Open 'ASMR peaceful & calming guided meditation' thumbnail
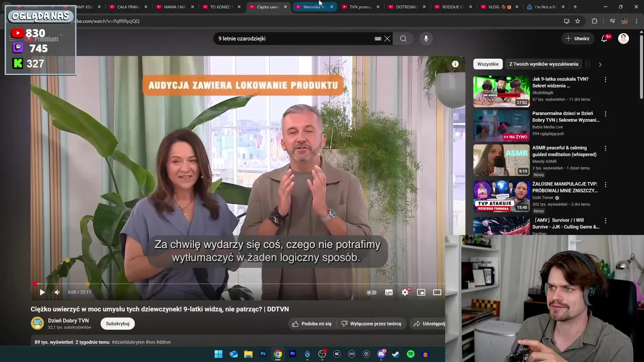This screenshot has height=362, width=644. click(x=501, y=160)
